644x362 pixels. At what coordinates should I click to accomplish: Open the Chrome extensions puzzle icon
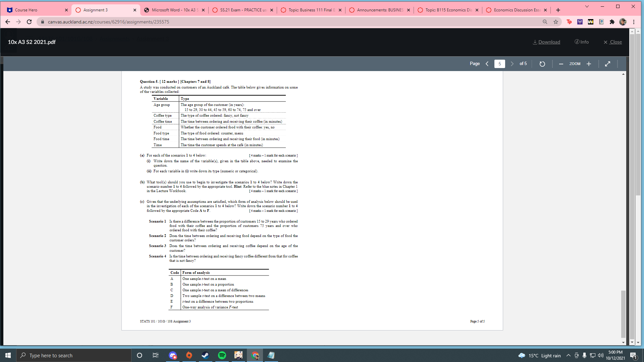point(612,22)
